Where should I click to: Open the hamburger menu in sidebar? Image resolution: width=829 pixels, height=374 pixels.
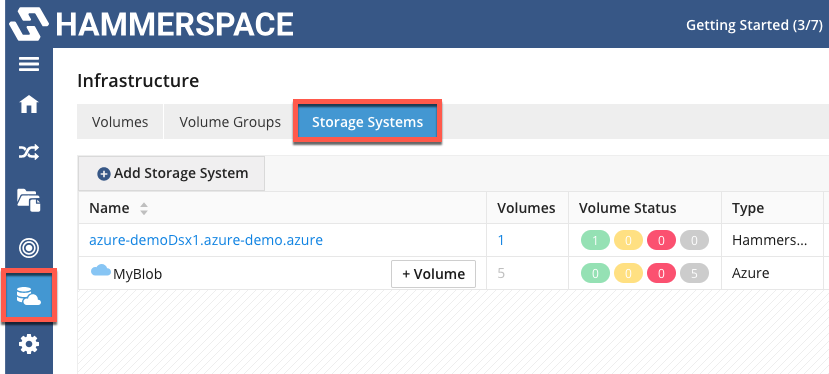[29, 65]
